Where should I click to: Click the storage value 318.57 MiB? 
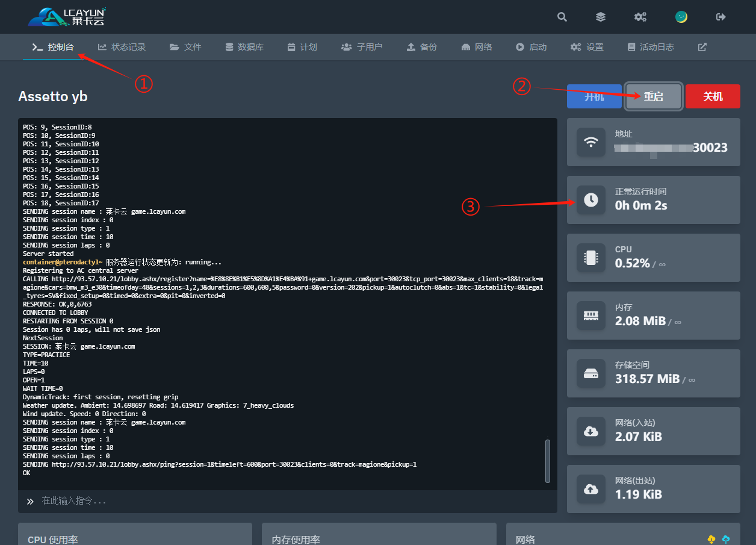pos(647,379)
